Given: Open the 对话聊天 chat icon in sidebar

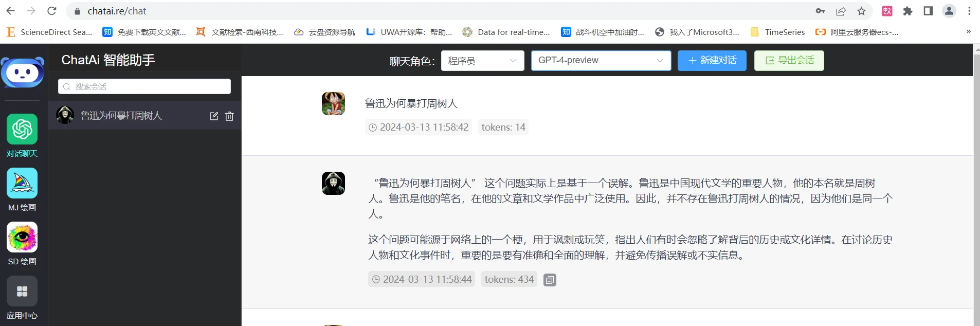Looking at the screenshot, I should pyautogui.click(x=22, y=130).
